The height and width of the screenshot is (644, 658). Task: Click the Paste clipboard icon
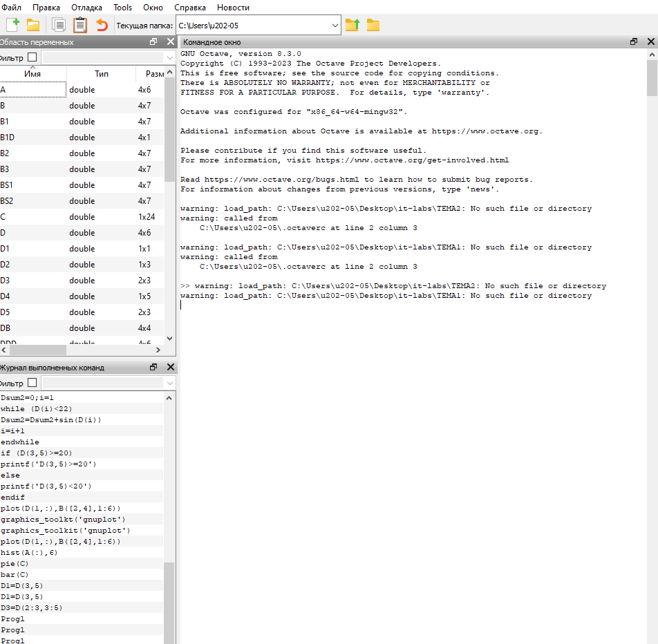click(x=80, y=26)
